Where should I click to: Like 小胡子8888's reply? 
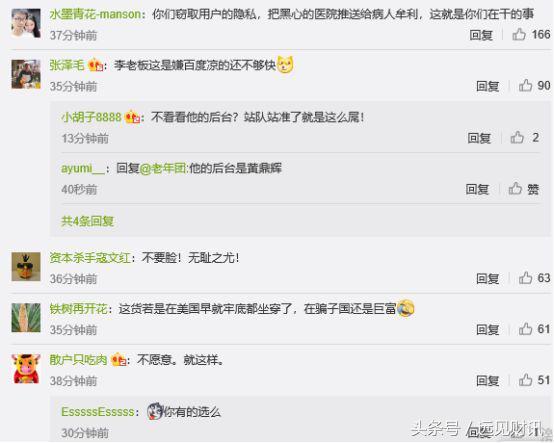pos(517,137)
